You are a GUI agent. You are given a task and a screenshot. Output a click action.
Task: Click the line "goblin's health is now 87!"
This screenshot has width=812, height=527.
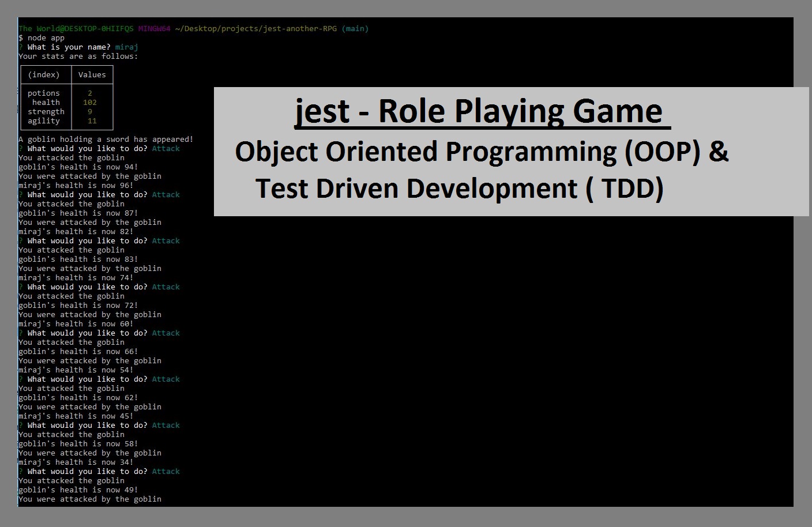click(x=78, y=213)
